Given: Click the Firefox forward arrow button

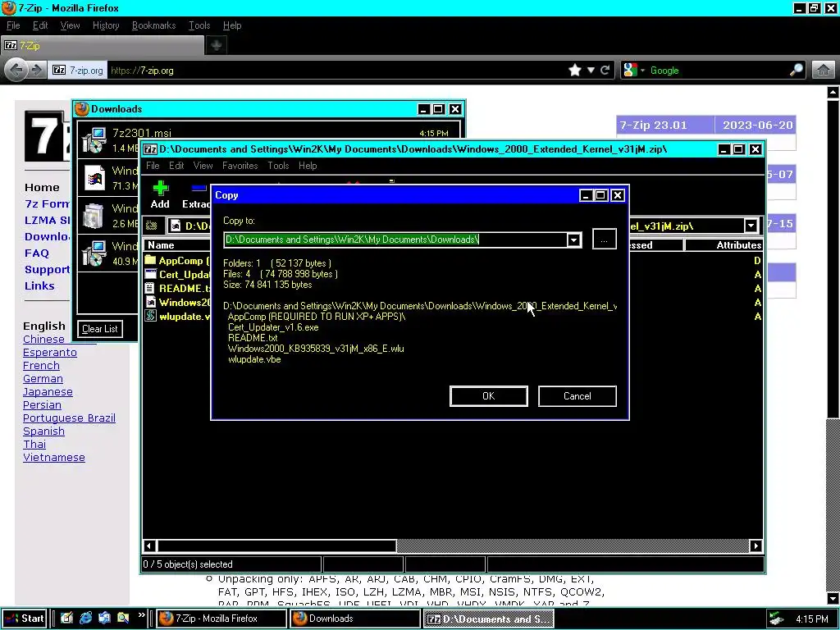Looking at the screenshot, I should click(x=36, y=71).
